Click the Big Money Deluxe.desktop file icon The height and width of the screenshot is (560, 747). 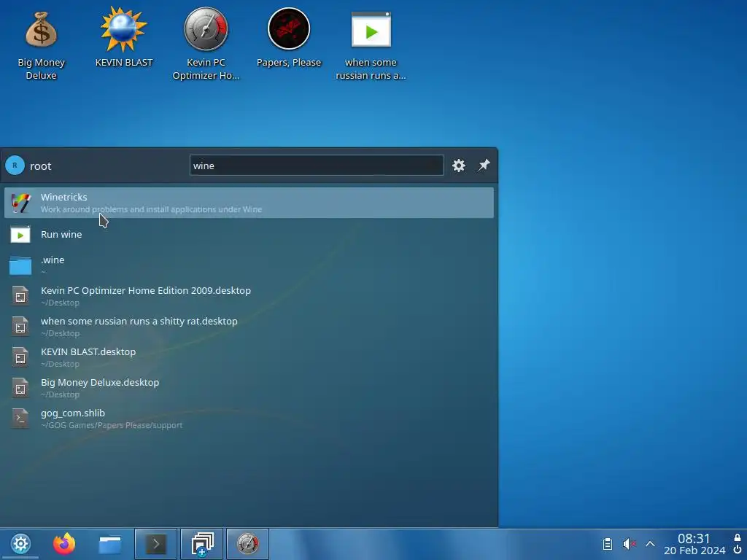coord(20,388)
